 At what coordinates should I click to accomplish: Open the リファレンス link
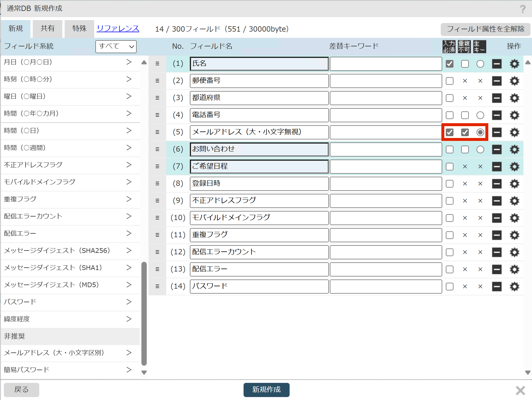(118, 29)
